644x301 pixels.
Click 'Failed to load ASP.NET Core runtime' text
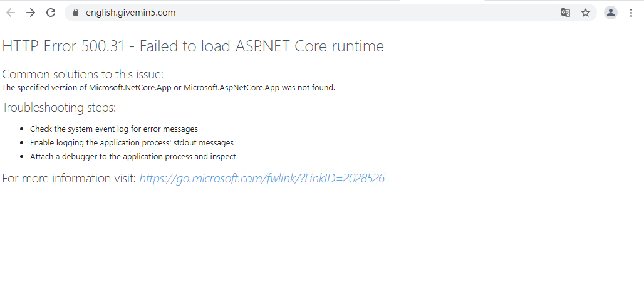[262, 46]
